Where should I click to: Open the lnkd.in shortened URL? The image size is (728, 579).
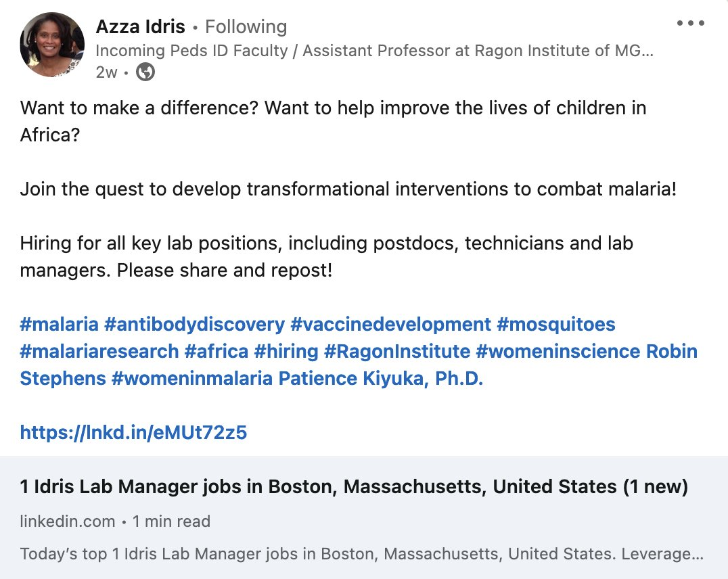[x=133, y=433]
